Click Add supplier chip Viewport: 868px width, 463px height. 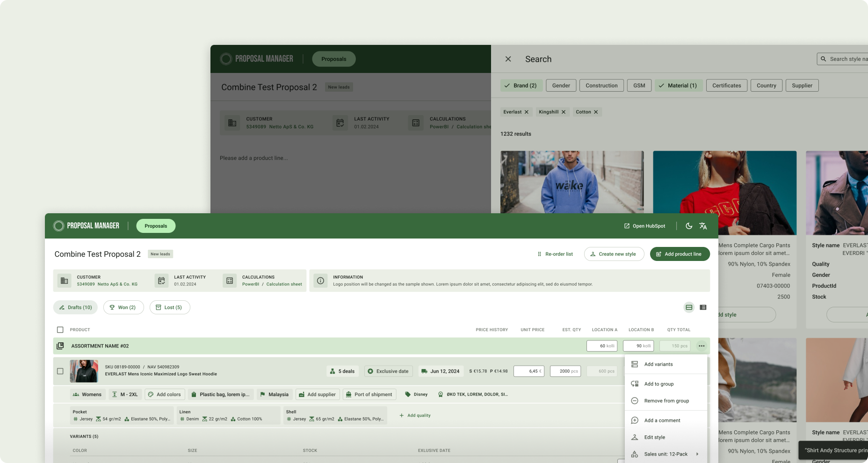[x=318, y=394]
